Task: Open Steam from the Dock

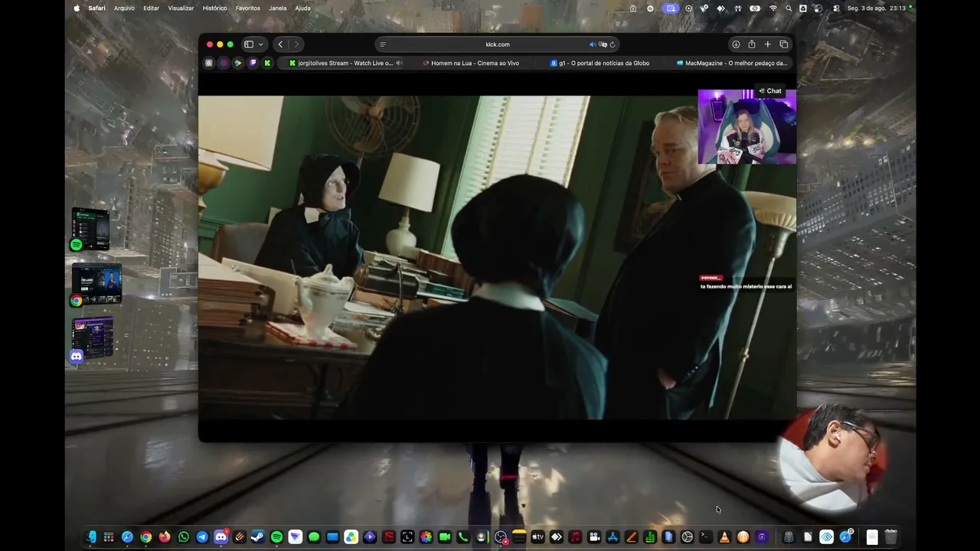Action: (x=258, y=537)
